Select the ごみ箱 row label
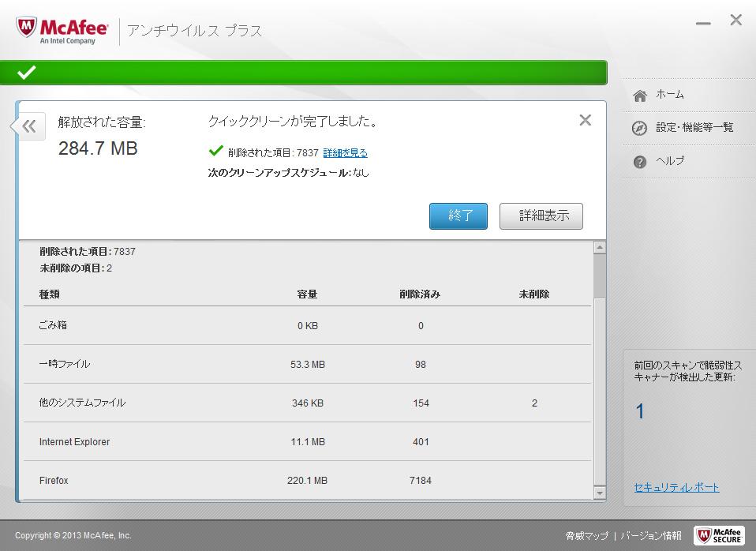 click(53, 325)
